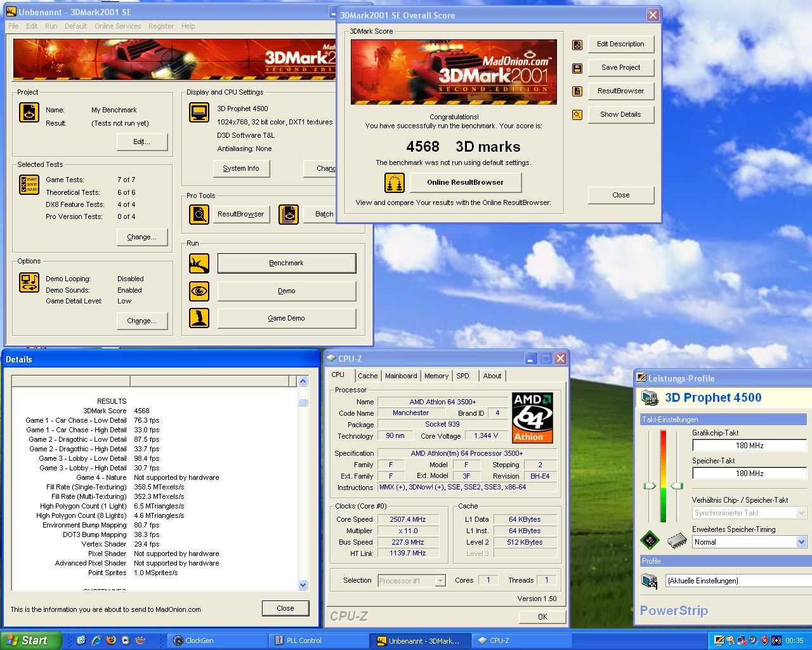Open the Erweitertes Speicher-Timing Normal dropdown
The height and width of the screenshot is (650, 812).
coord(801,542)
